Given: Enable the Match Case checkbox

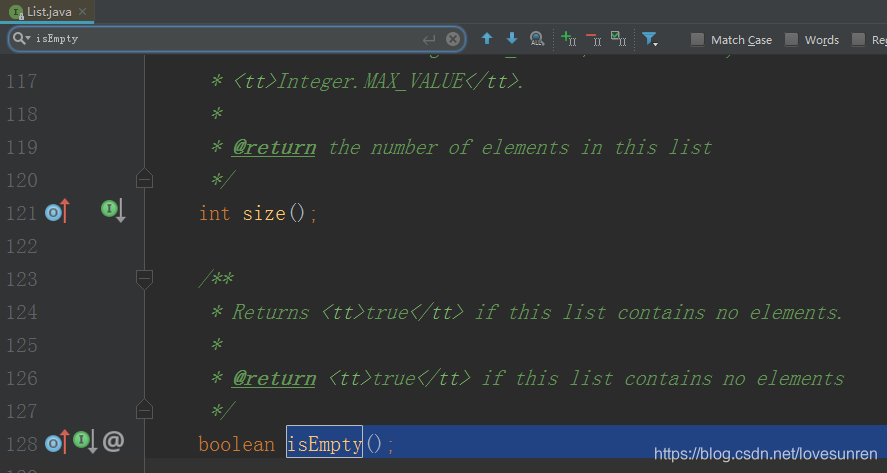Looking at the screenshot, I should [x=697, y=39].
